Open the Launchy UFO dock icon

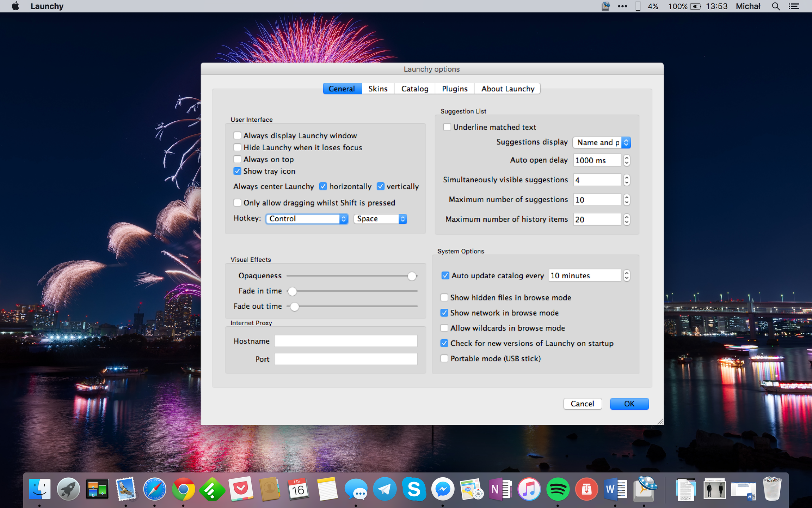645,489
